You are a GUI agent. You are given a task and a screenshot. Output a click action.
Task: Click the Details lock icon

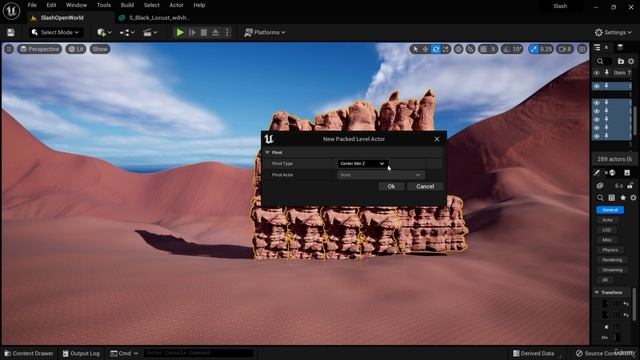click(630, 186)
